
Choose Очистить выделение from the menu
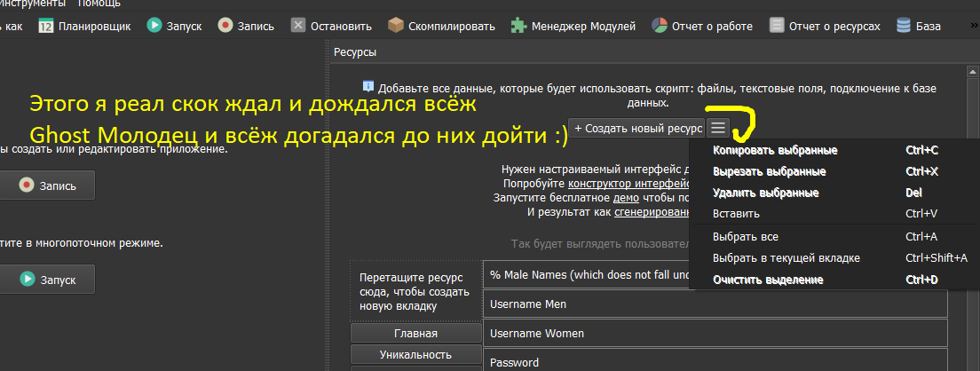click(x=834, y=280)
